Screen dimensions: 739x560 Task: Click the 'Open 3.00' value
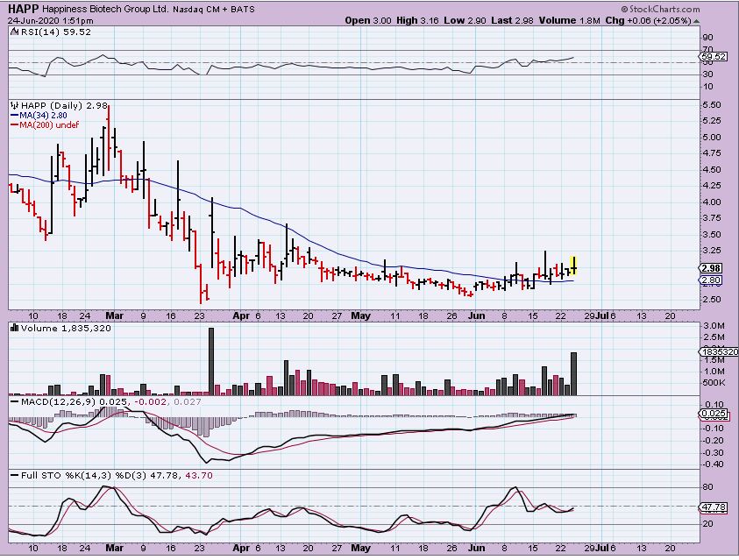pyautogui.click(x=368, y=21)
